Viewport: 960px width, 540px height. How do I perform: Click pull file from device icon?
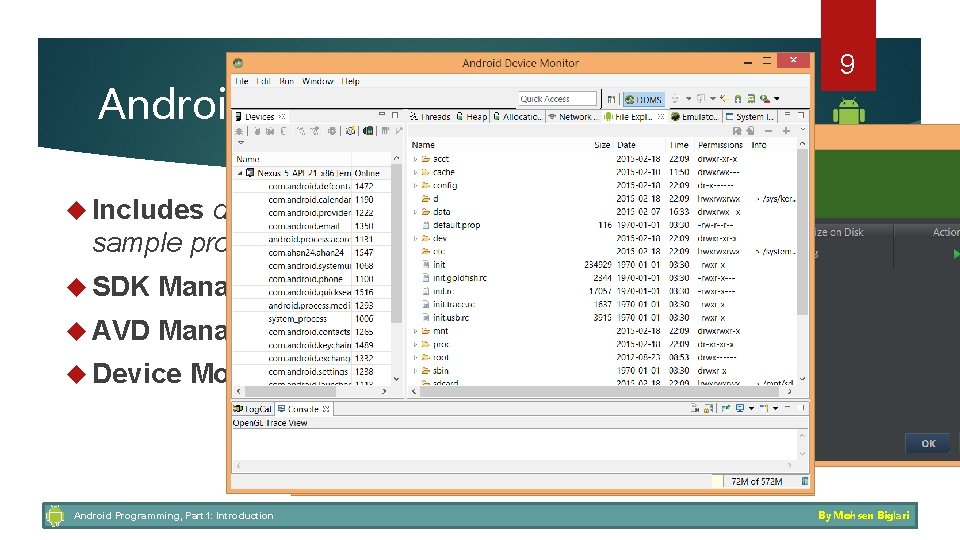click(737, 131)
